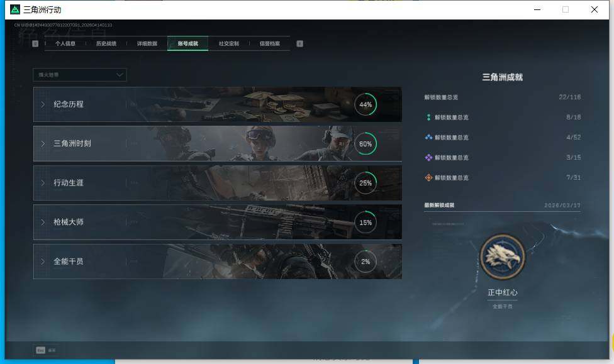Expand the 纪念历程 achievement category chevron
The width and height of the screenshot is (614, 364).
point(43,104)
